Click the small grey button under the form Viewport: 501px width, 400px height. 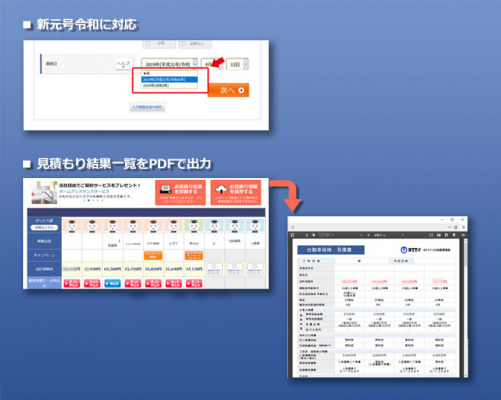click(x=147, y=107)
